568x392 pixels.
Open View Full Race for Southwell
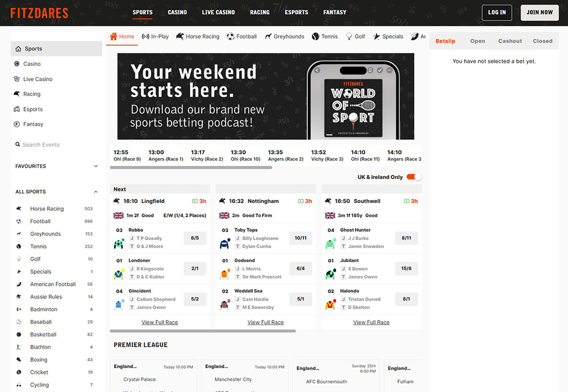(371, 322)
